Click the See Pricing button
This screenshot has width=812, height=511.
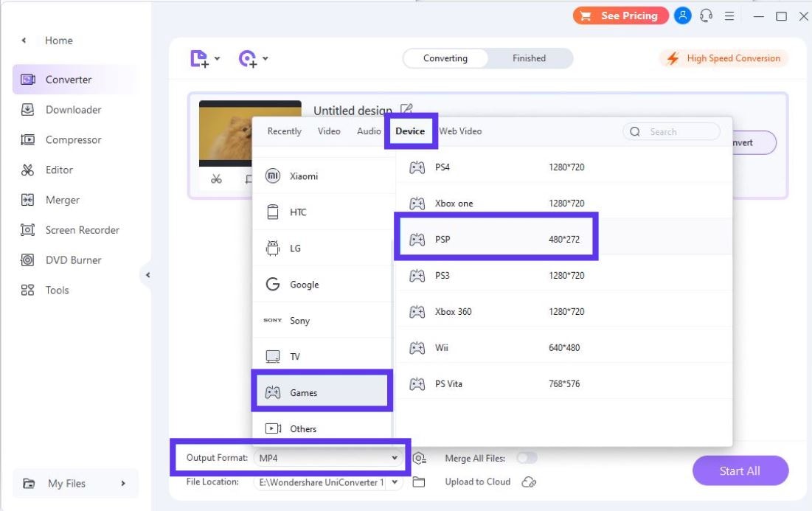[x=620, y=15]
